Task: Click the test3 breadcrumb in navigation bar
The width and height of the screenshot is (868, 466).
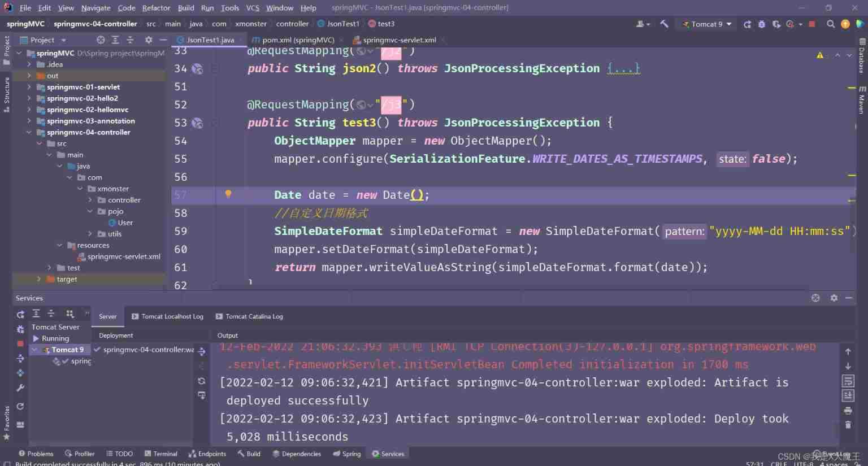Action: point(381,24)
